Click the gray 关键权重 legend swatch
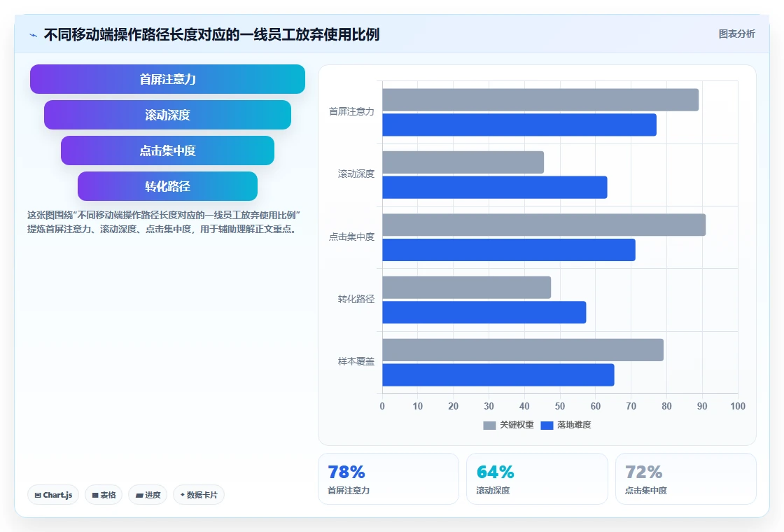The image size is (784, 532). pos(489,426)
